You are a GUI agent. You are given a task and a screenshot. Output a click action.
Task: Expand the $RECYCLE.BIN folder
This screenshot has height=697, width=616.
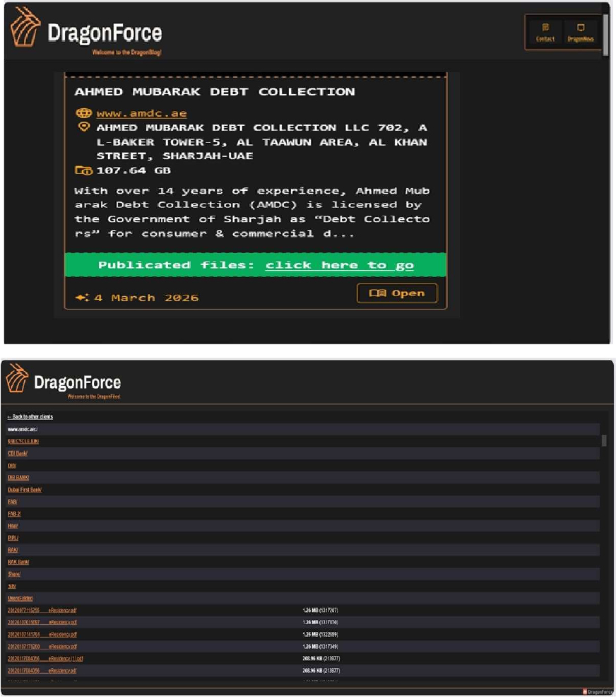tap(23, 441)
